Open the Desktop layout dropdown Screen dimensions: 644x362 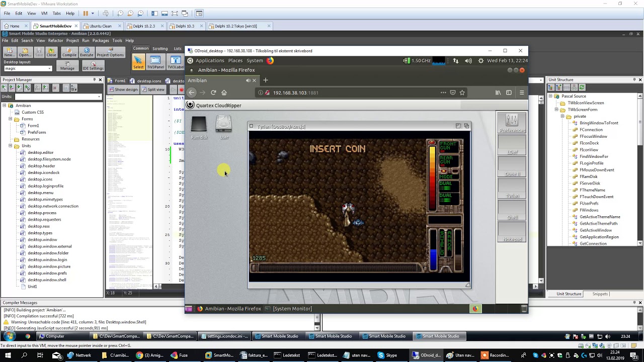(49, 68)
